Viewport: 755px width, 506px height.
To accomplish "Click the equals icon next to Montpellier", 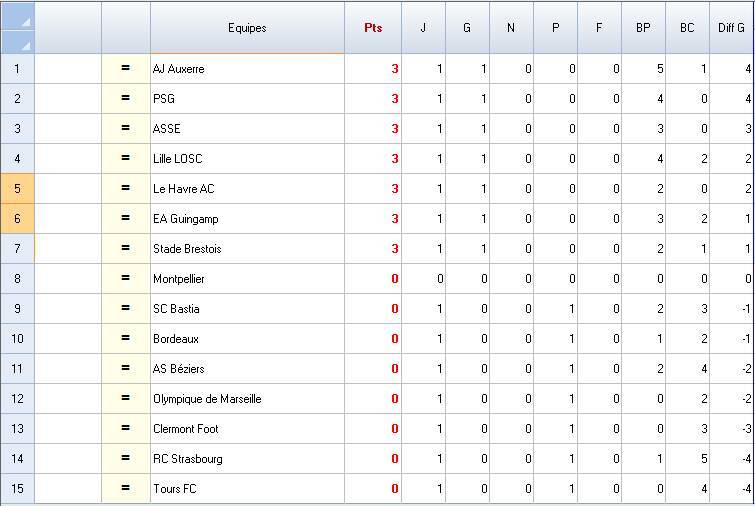I will 126,279.
